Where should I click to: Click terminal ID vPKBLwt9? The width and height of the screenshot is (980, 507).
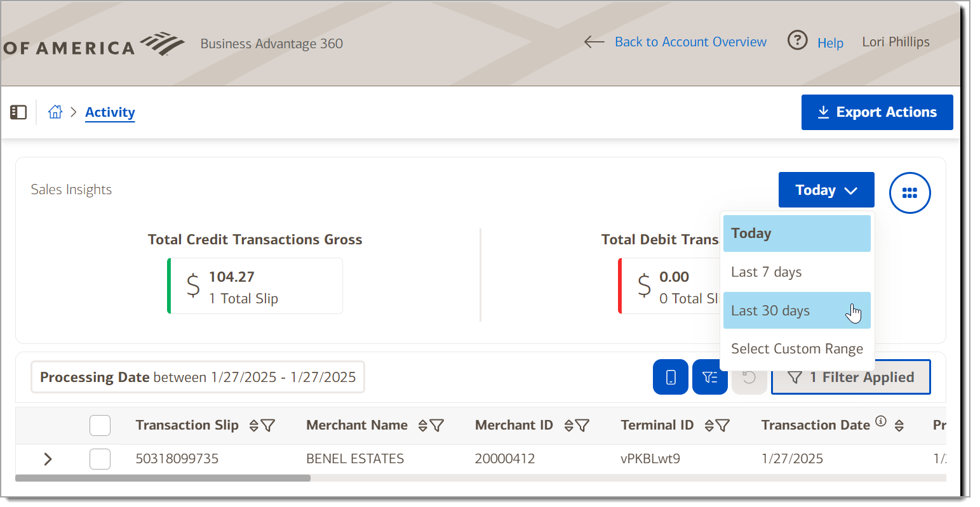[650, 459]
